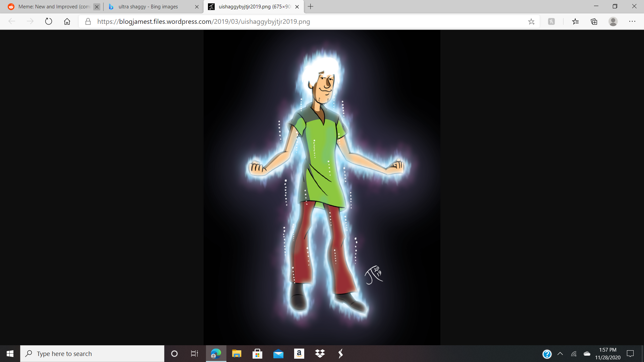Open the user profile avatar
This screenshot has height=362, width=644.
pyautogui.click(x=613, y=21)
